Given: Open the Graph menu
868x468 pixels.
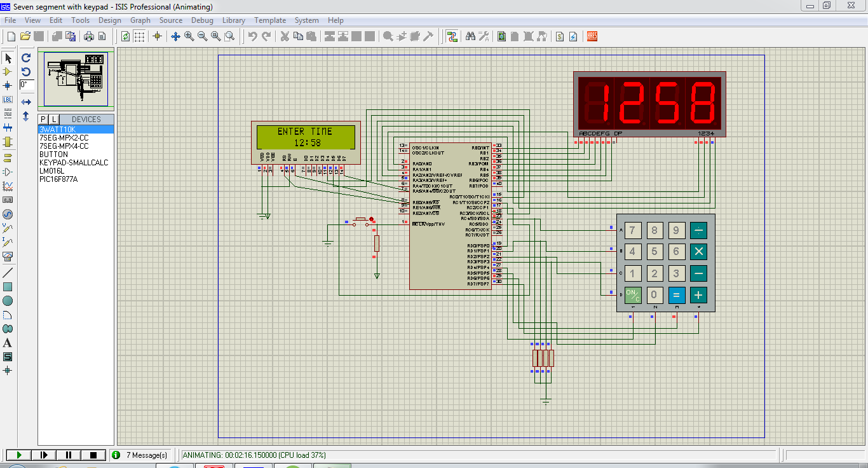Looking at the screenshot, I should [140, 20].
